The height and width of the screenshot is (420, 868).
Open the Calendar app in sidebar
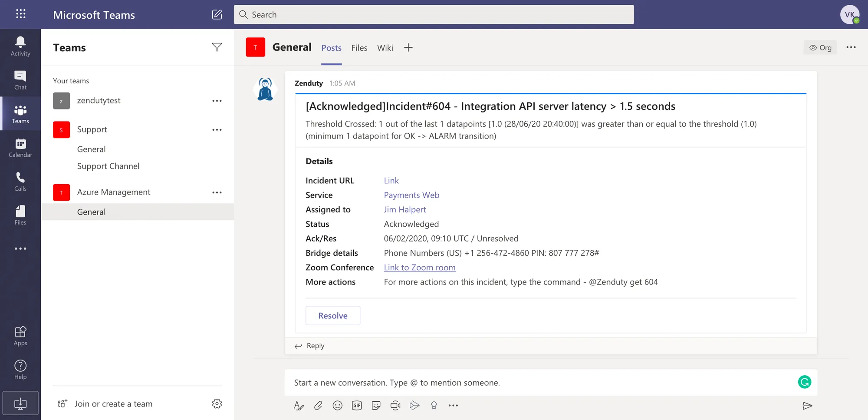click(x=20, y=148)
